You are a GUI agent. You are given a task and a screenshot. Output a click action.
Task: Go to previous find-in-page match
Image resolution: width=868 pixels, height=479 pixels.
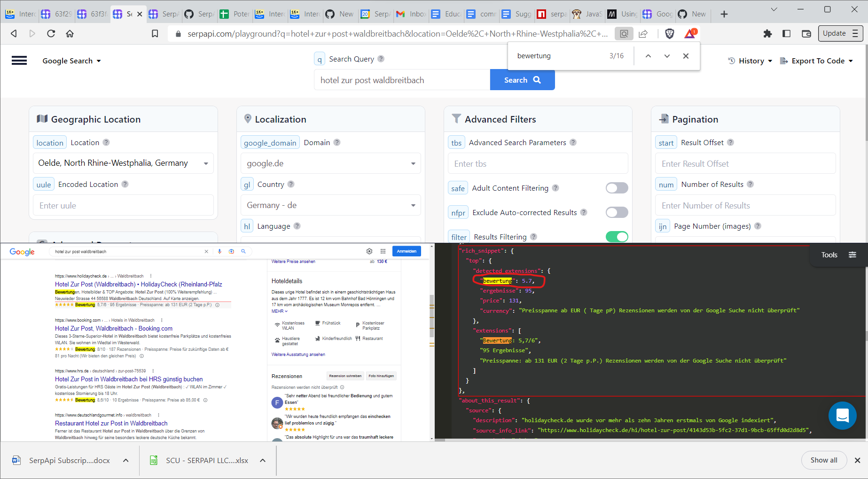click(648, 56)
